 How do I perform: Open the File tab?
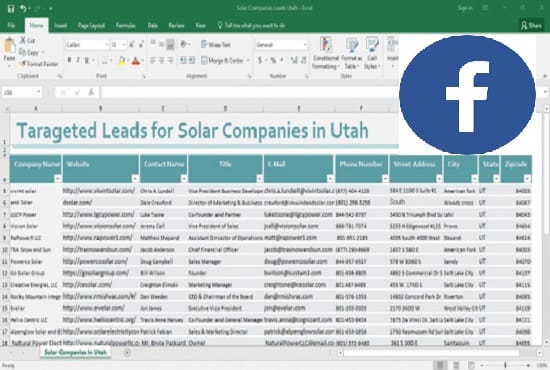coord(11,25)
